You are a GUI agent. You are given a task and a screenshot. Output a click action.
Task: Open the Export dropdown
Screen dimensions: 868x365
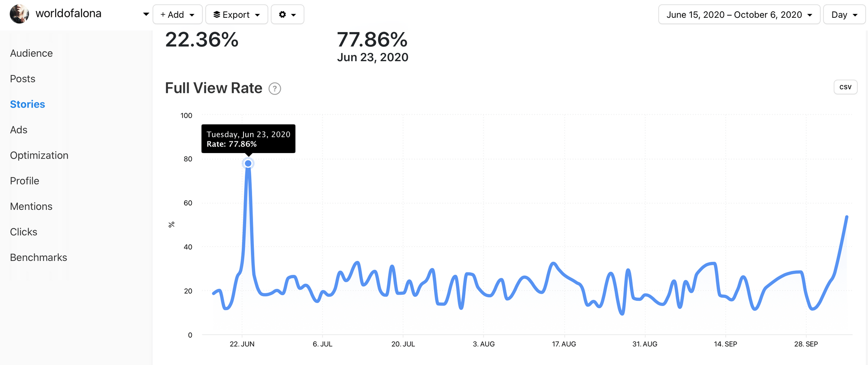tap(236, 15)
